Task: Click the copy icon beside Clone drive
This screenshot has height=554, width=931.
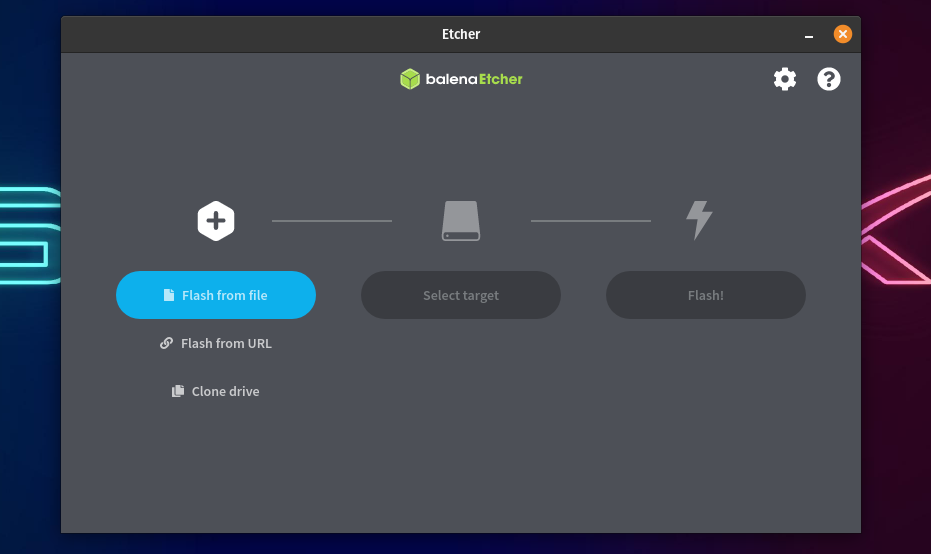Action: pyautogui.click(x=178, y=391)
